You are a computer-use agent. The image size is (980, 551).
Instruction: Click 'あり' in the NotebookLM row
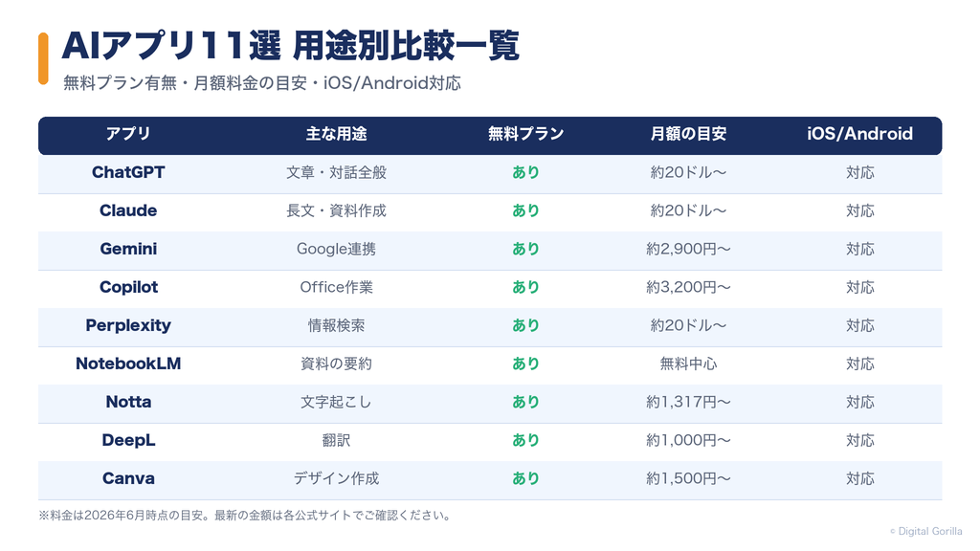525,364
